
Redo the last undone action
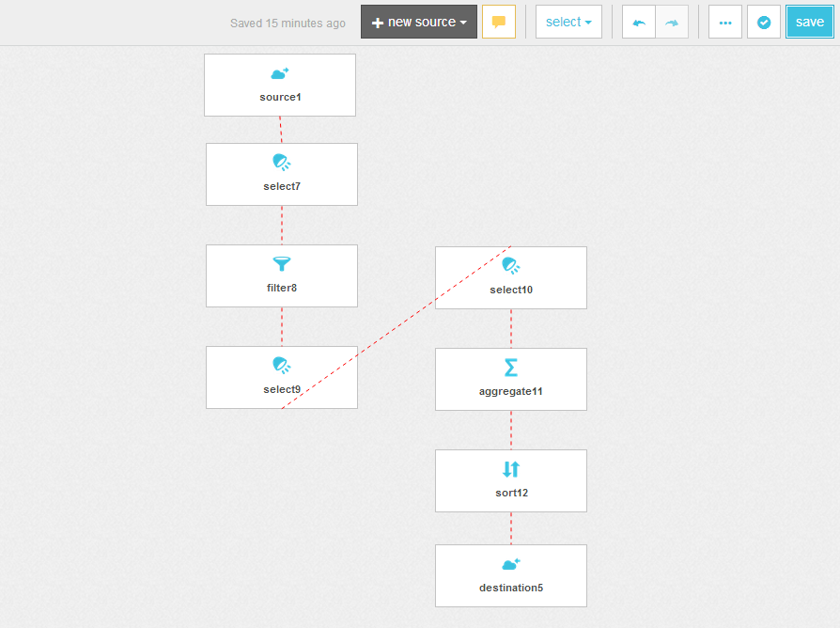click(672, 22)
